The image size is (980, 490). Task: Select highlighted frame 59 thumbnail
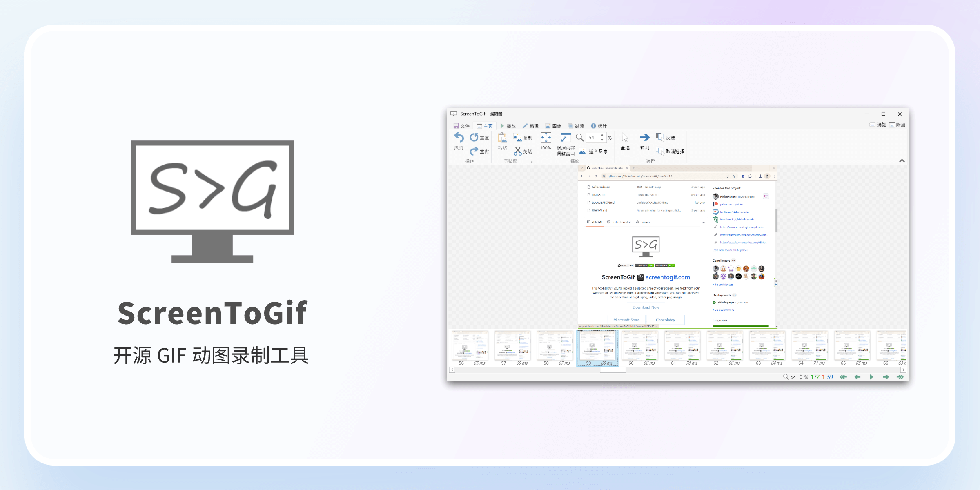[597, 348]
